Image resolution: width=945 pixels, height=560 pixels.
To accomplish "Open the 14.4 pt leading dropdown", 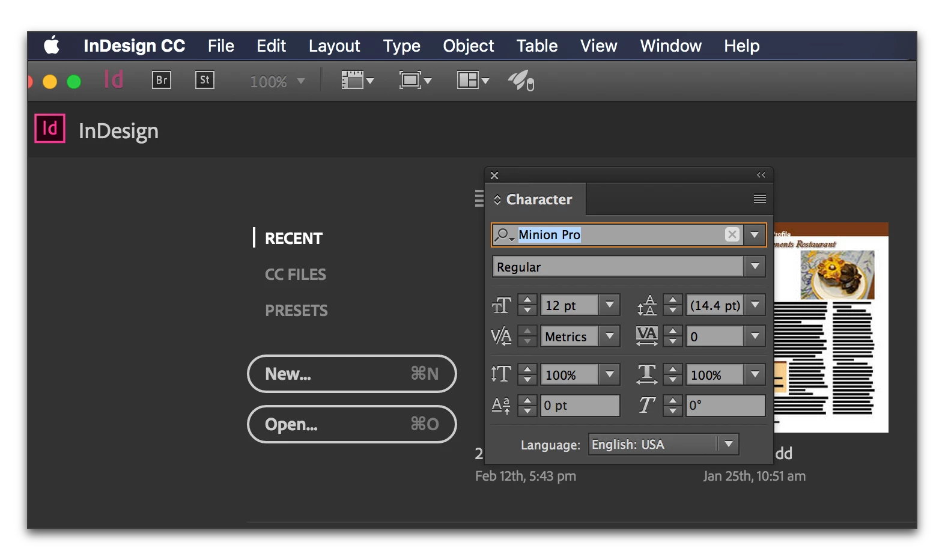I will coord(755,305).
